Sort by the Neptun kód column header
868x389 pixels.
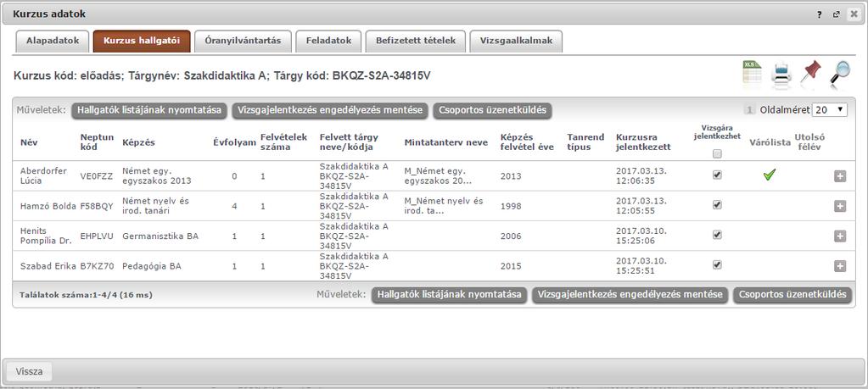pos(97,142)
